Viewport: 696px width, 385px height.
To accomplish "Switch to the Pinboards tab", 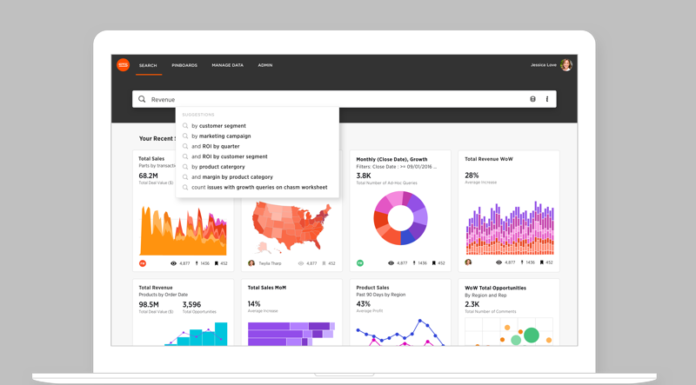I will (184, 65).
